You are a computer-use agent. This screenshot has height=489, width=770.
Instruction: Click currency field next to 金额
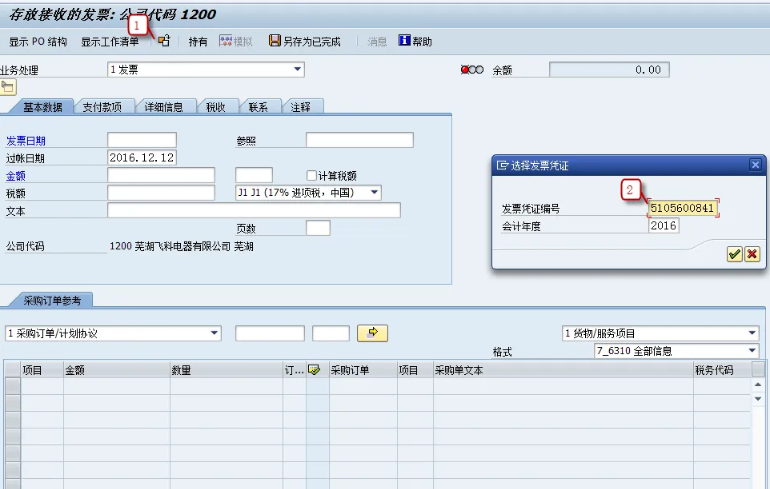(x=254, y=175)
